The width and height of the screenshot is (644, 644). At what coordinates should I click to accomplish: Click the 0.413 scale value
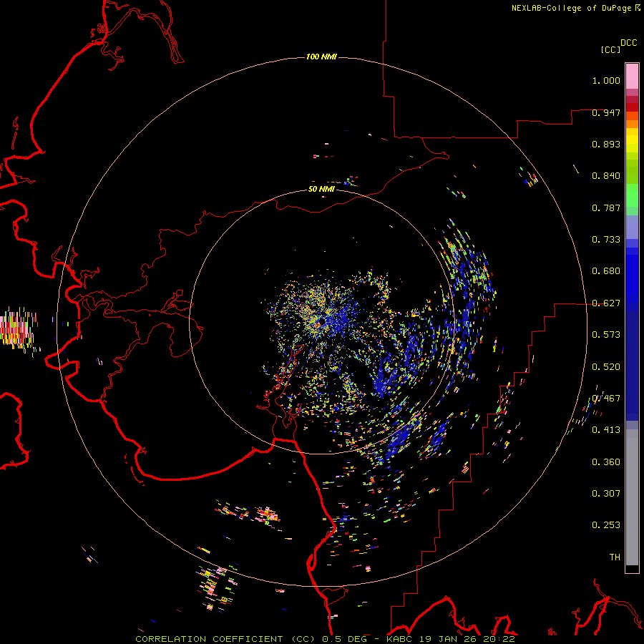click(x=606, y=430)
